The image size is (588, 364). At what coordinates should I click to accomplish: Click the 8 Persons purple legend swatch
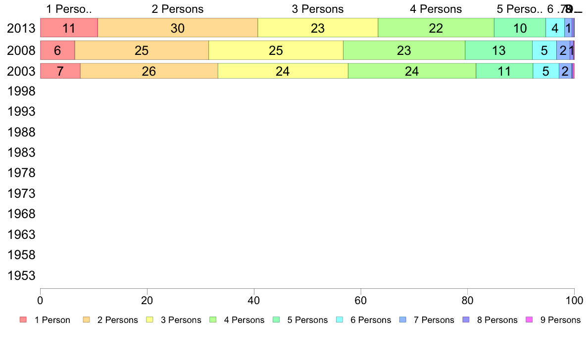tap(466, 320)
